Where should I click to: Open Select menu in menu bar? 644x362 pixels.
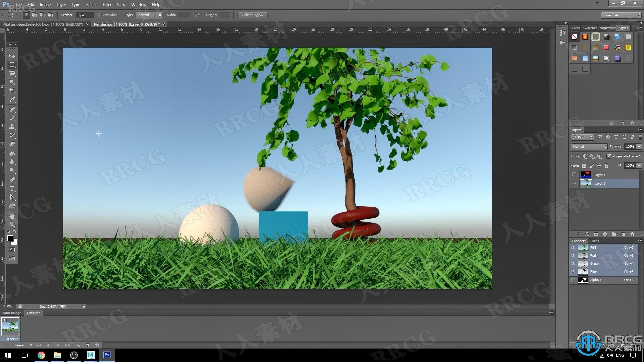[91, 4]
